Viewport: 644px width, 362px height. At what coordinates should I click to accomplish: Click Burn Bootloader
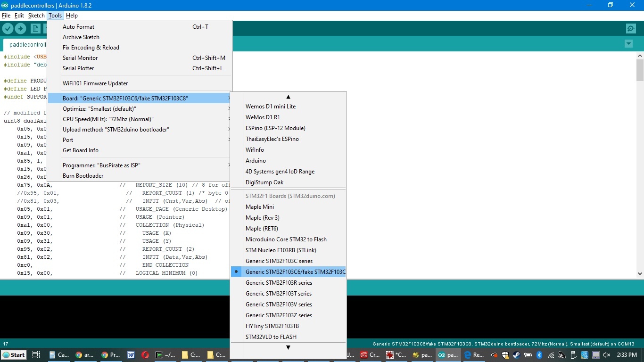tap(140, 176)
